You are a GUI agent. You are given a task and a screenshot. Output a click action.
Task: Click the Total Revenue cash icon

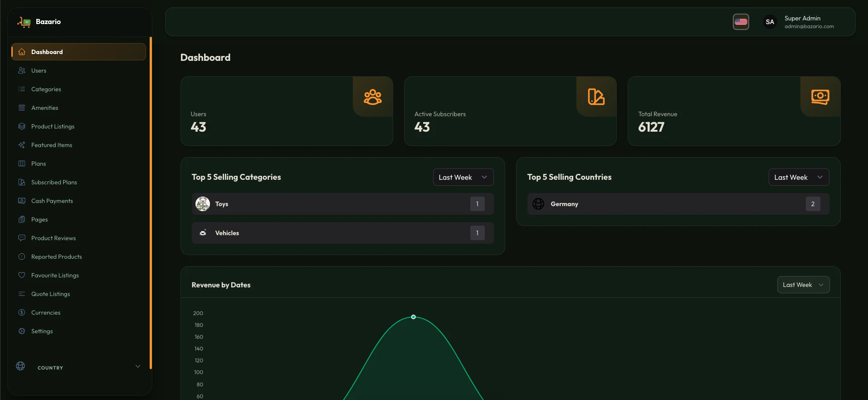(x=820, y=97)
